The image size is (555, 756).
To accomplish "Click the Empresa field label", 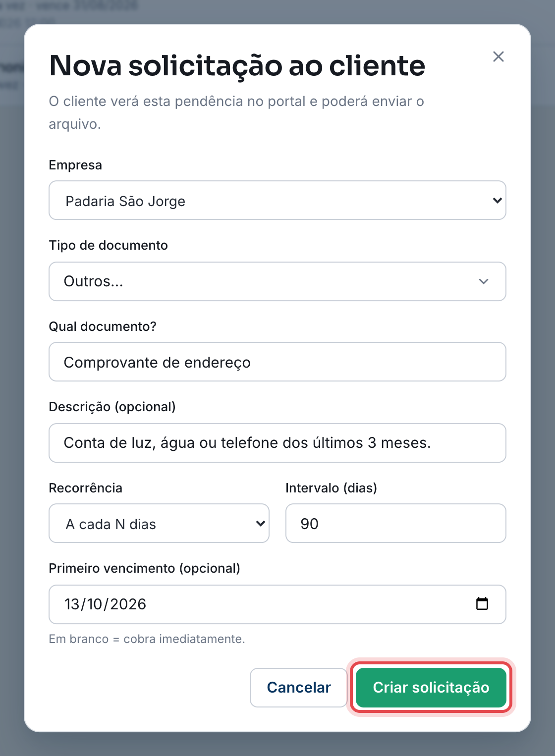I will pos(75,165).
